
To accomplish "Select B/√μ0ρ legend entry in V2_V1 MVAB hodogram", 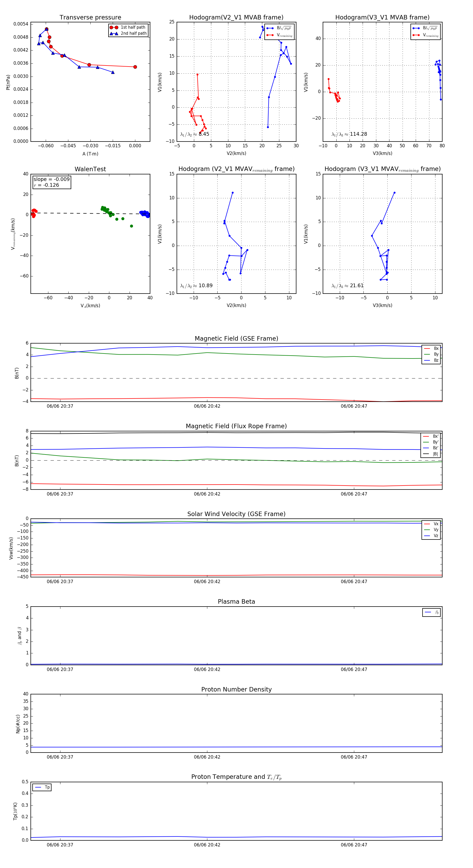I will [x=279, y=28].
